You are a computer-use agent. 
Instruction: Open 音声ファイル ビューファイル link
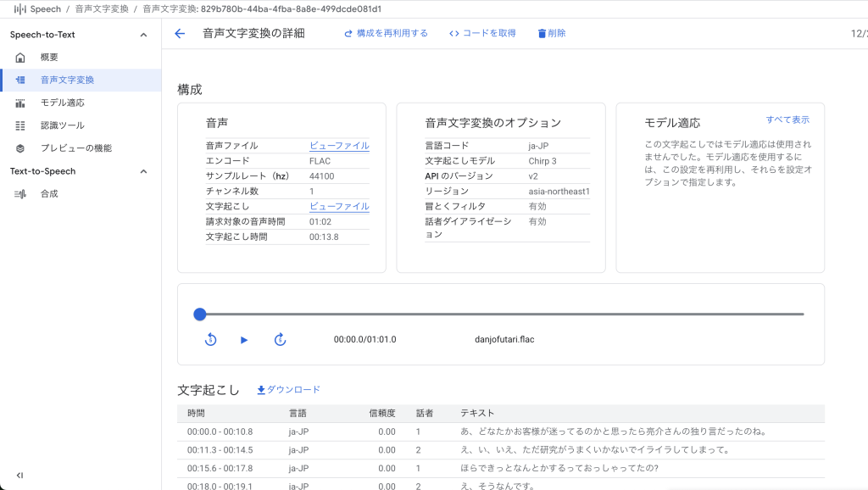[x=339, y=146]
